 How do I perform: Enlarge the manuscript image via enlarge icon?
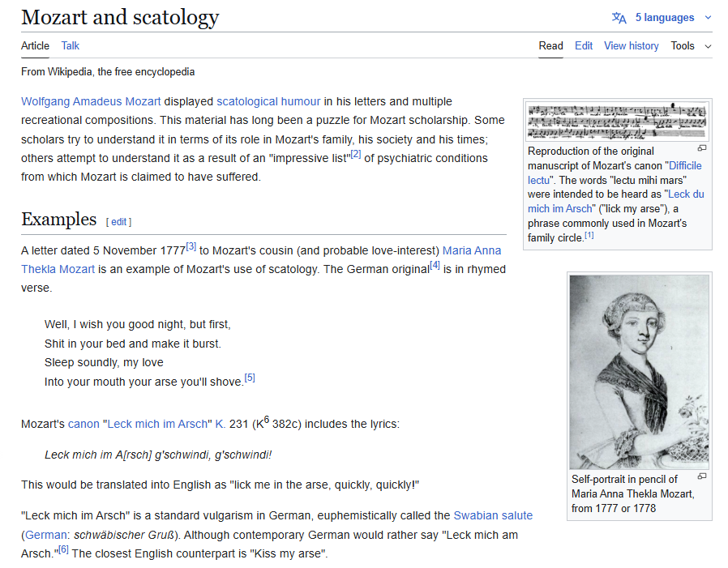pos(702,148)
